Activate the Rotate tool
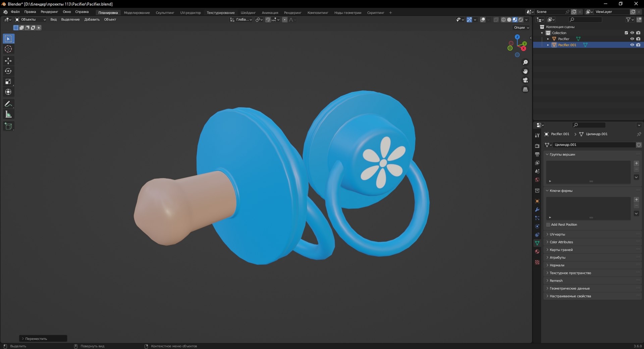This screenshot has width=644, height=349. (x=8, y=71)
